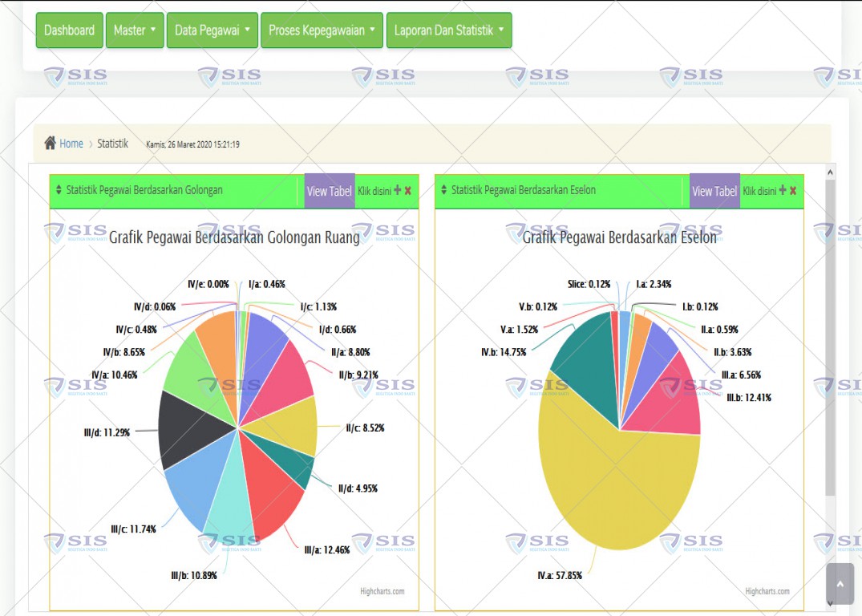Select the yellow IV.a pie slice
Viewport: 862px width, 616px height.
click(x=616, y=484)
